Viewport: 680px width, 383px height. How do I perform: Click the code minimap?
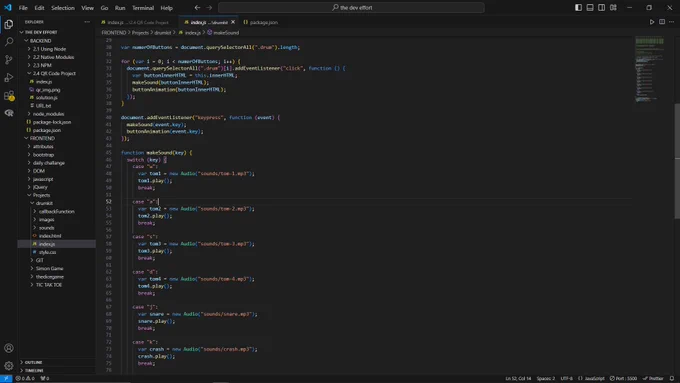pyautogui.click(x=650, y=69)
